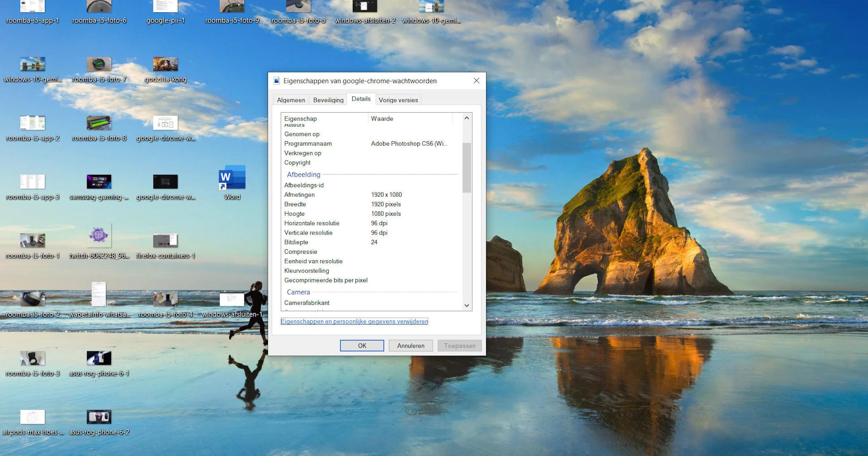Select the google-pii-1 desktop icon
Viewport: 868px width, 456px height.
(165, 13)
